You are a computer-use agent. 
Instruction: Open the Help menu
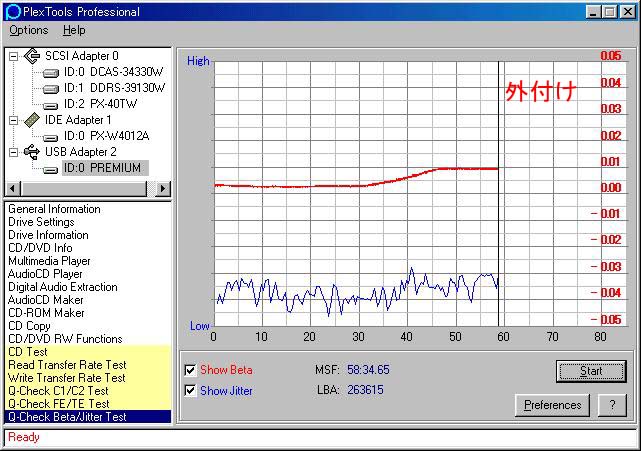pos(74,30)
